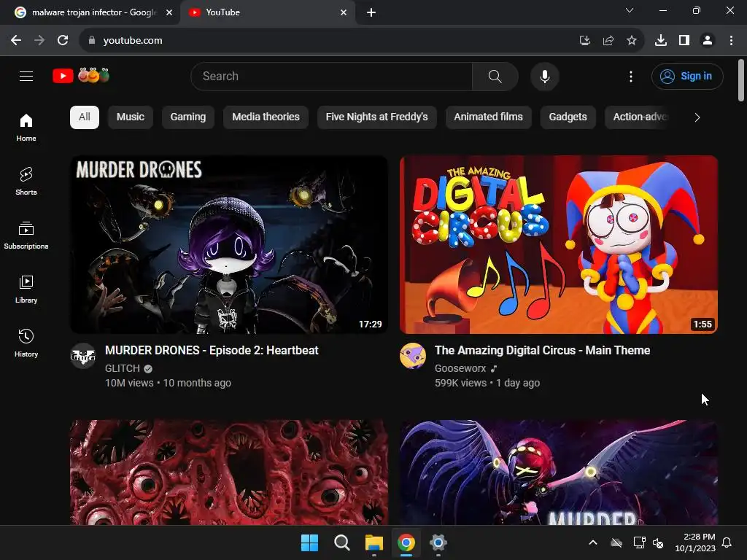The image size is (747, 560).
Task: Click the GLITCH channel avatar
Action: click(x=83, y=356)
